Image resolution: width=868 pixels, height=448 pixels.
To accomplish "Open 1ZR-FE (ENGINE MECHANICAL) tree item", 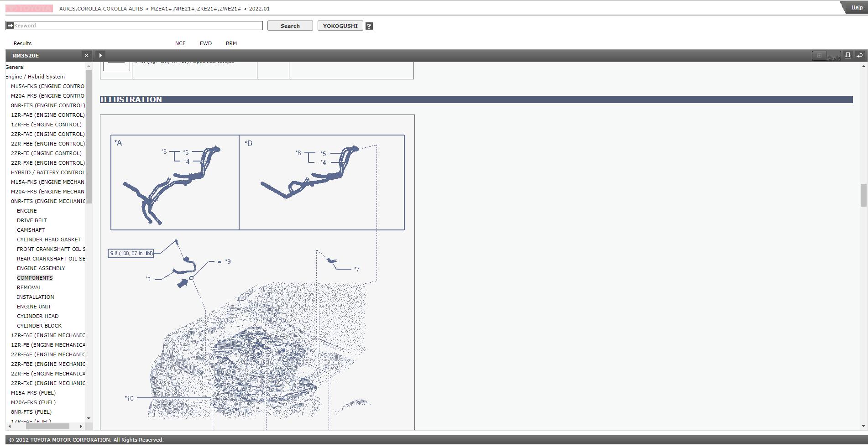I will (x=47, y=345).
